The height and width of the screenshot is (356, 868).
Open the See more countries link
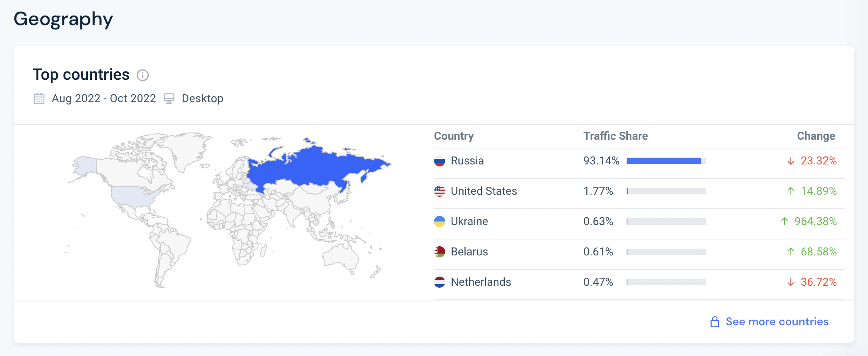click(x=777, y=322)
